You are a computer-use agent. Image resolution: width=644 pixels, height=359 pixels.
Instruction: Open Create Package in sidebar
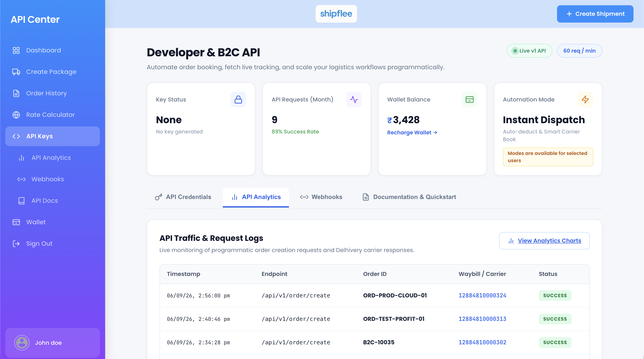(53, 72)
